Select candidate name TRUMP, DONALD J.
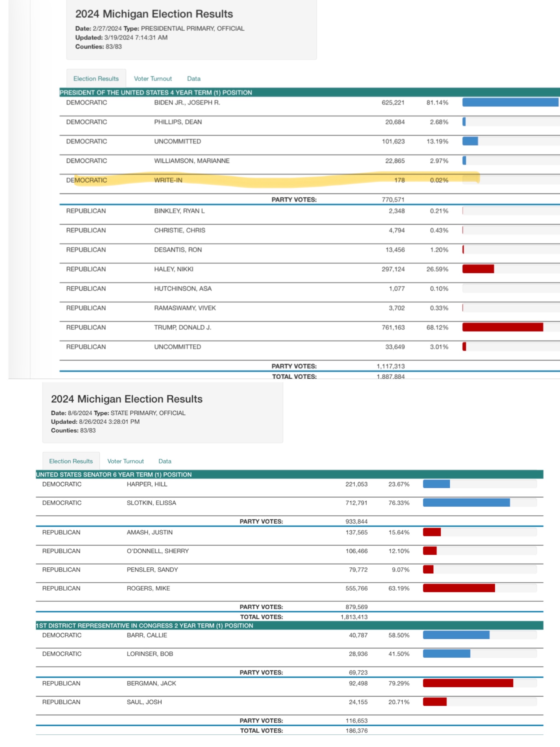 [x=183, y=327]
